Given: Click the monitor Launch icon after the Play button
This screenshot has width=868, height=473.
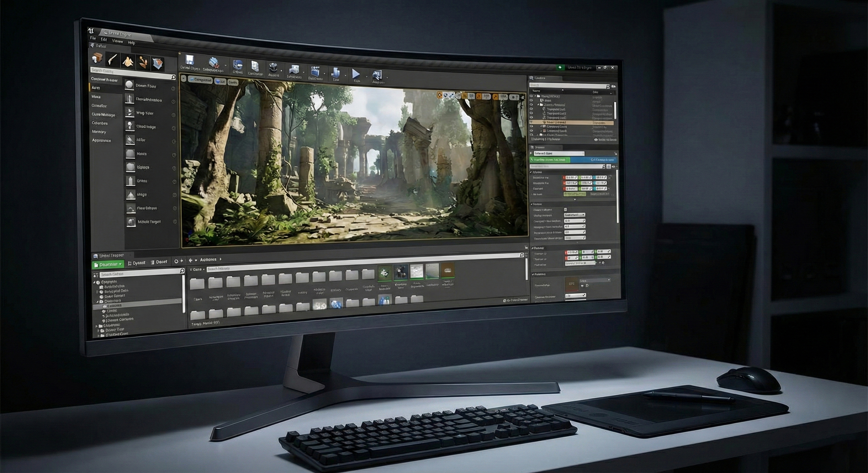Looking at the screenshot, I should click(377, 75).
